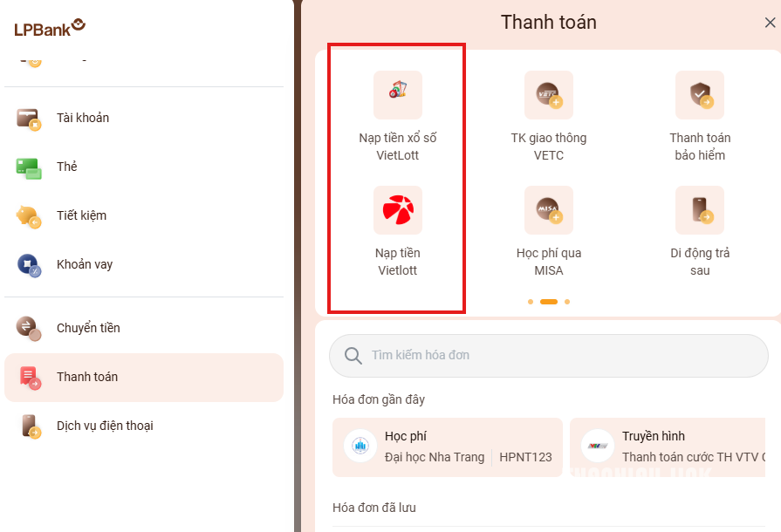Click the Tìm kiếm hóa đơn search field

click(548, 355)
